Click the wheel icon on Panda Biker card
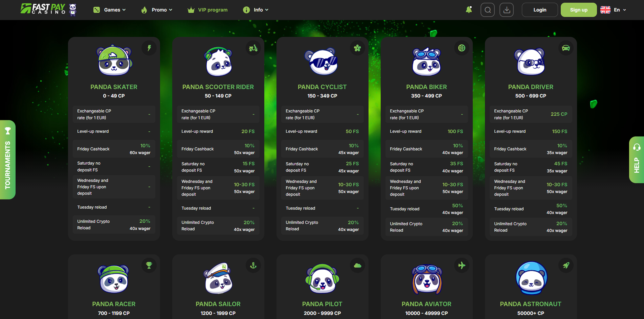Screen dimensions: 644x319 (462, 48)
